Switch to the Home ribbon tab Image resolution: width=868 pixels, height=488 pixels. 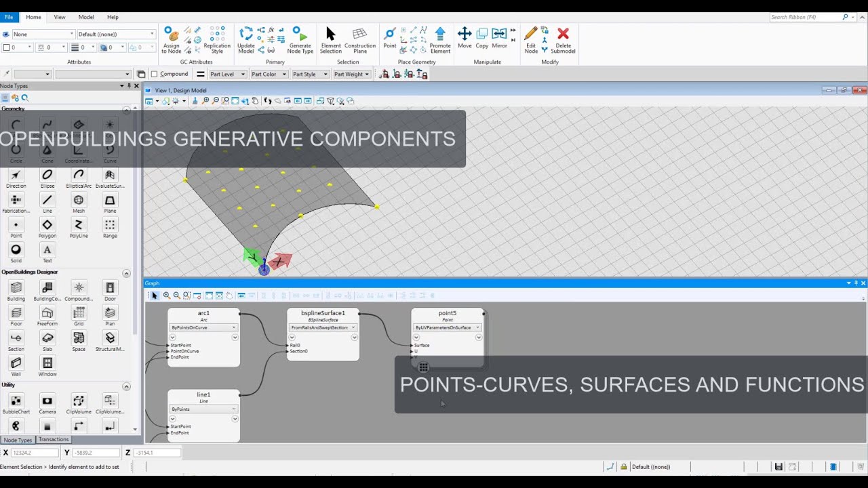click(33, 17)
